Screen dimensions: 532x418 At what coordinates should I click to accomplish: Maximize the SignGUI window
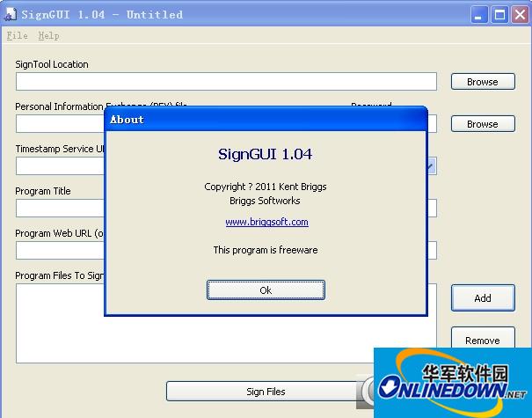(499, 15)
